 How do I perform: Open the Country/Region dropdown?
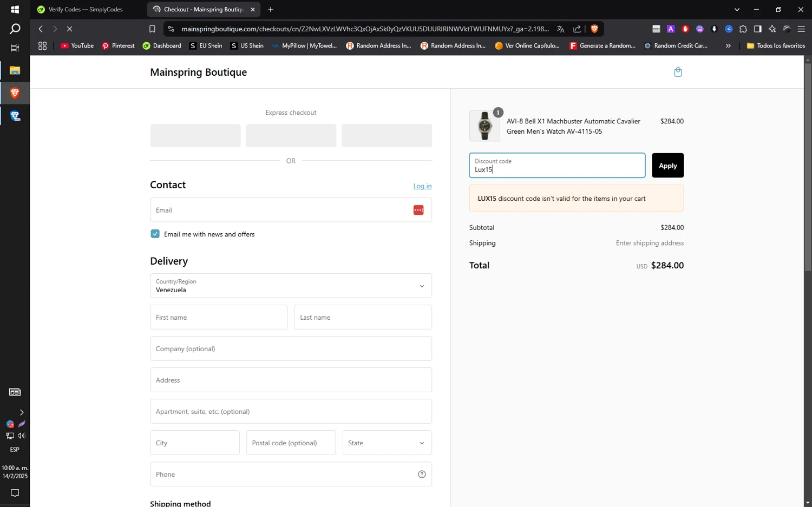click(x=291, y=286)
